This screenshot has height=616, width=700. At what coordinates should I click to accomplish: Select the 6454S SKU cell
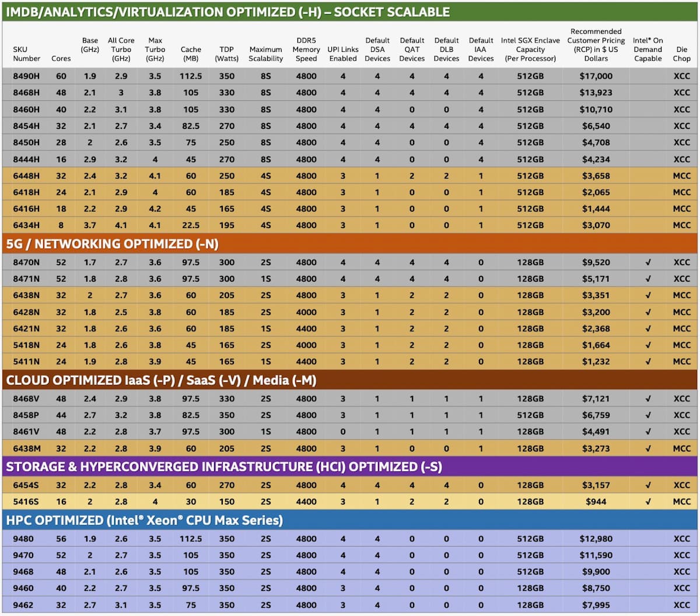click(x=26, y=485)
